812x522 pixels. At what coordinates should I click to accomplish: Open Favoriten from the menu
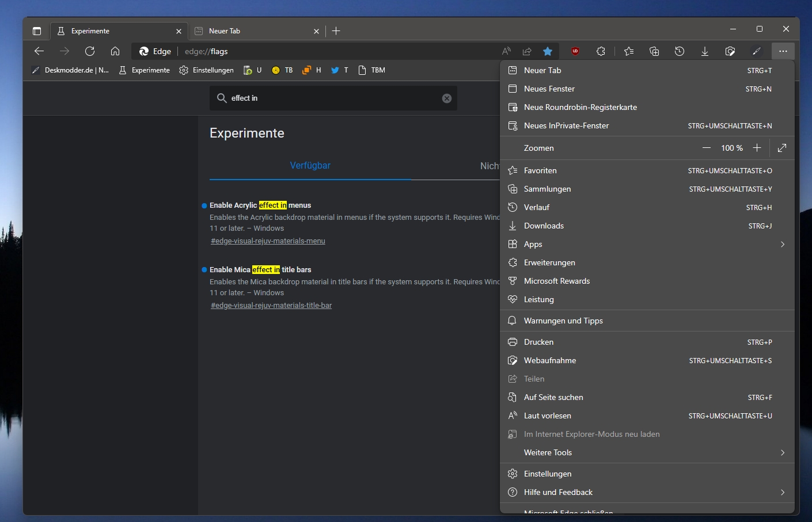(647, 170)
